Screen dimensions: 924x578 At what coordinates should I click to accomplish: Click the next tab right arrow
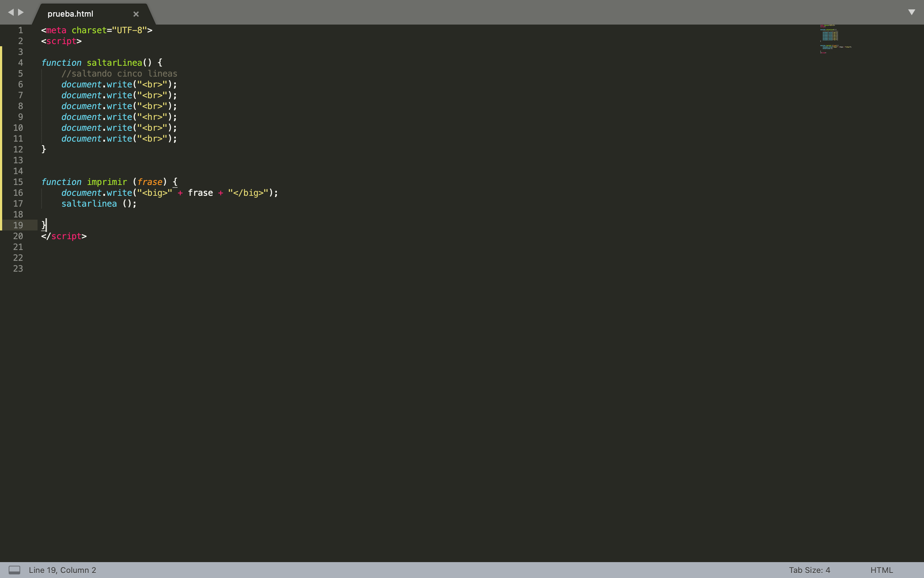coord(21,12)
